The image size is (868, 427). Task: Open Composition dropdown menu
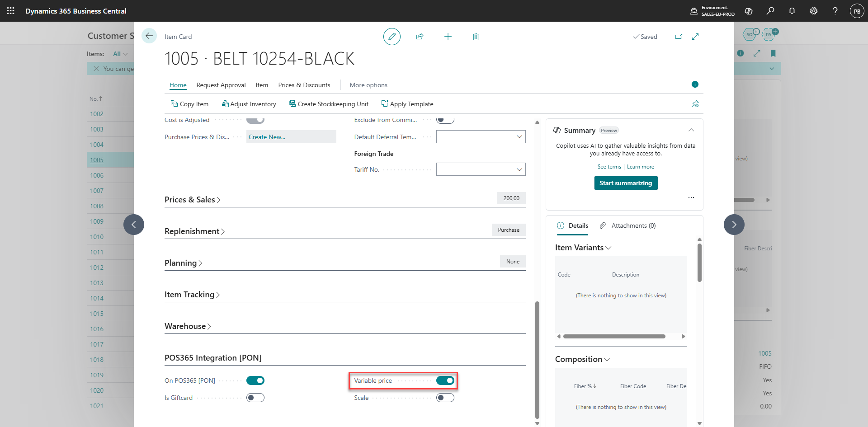coord(582,359)
